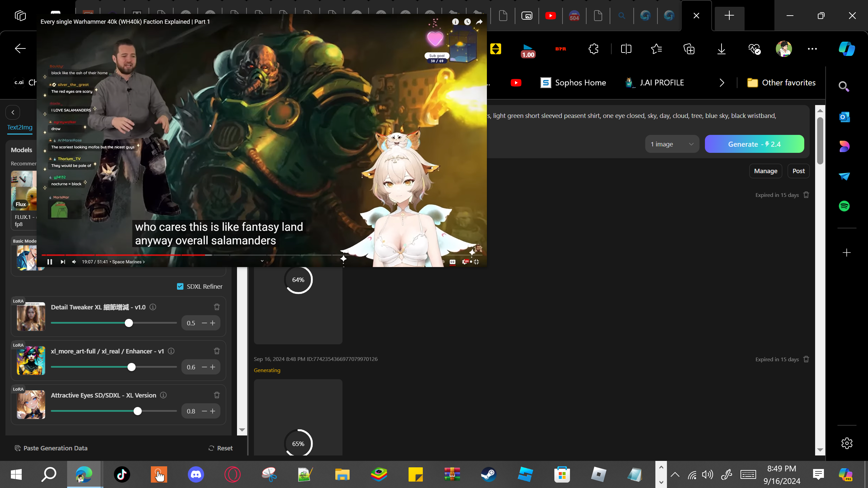Open the YouTube browser tab
This screenshot has height=488, width=868.
coord(551,16)
